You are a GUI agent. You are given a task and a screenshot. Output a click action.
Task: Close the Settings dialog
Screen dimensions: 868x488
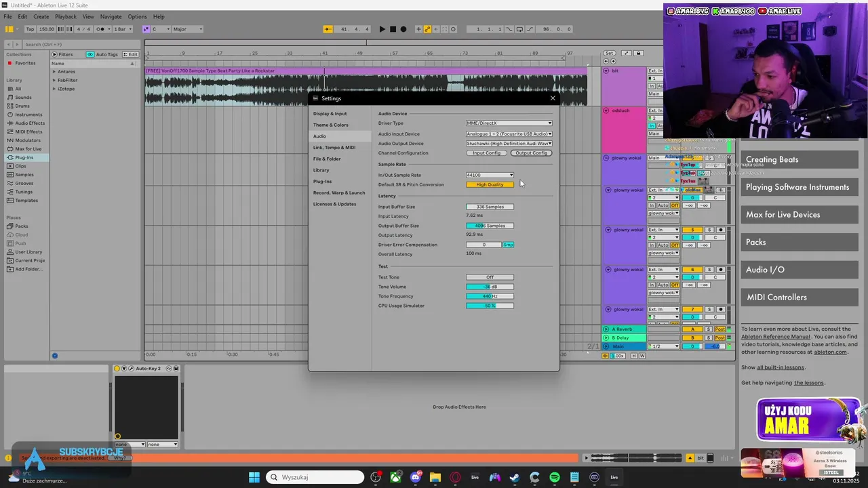[x=553, y=98]
